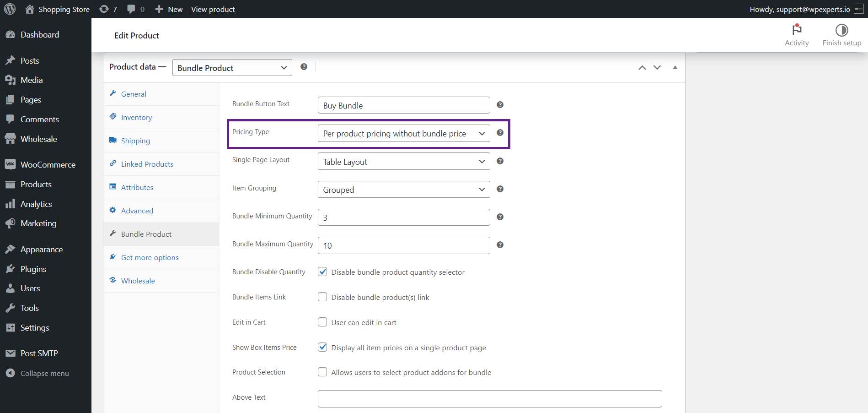The image size is (868, 413).
Task: Open the Pricing Type dropdown
Action: coord(404,133)
